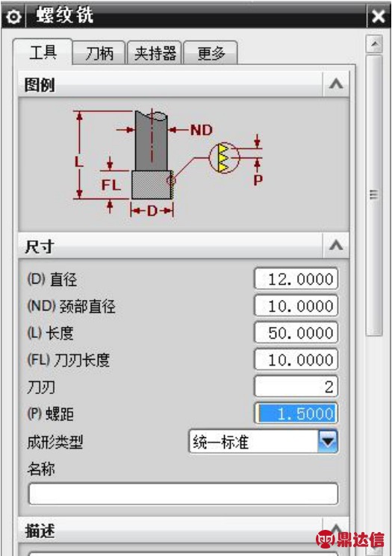Screen dimensions: 392x556
Task: Collapse the 尺寸 section
Action: tap(335, 246)
